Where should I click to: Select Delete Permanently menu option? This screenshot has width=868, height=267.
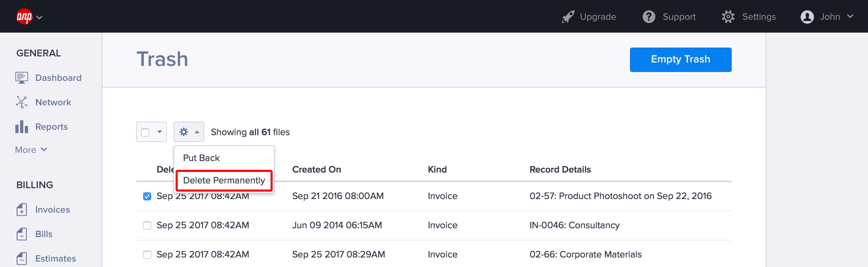tap(224, 180)
